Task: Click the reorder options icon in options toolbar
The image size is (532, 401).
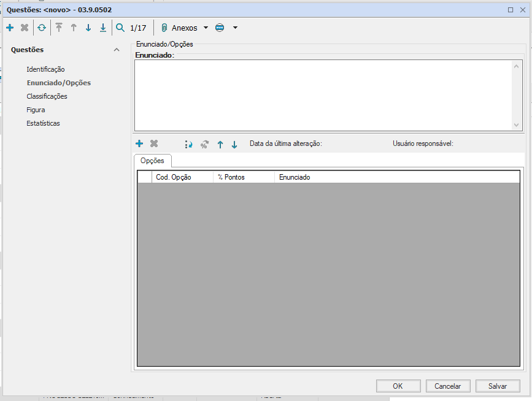Action: click(x=189, y=145)
